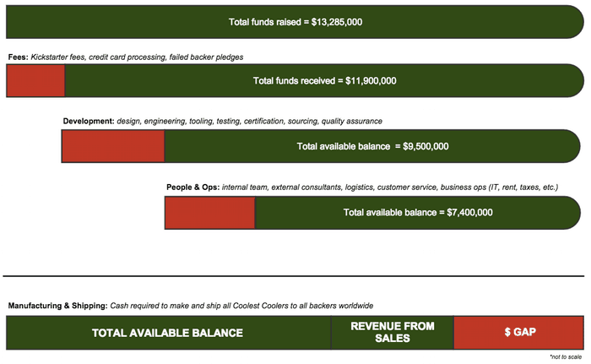Screen dimensions: 591x364
Task: Select the red People & Ops segment
Action: pyautogui.click(x=209, y=212)
